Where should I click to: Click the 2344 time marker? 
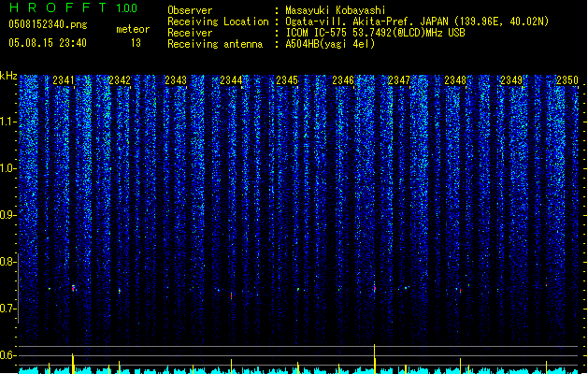[231, 80]
